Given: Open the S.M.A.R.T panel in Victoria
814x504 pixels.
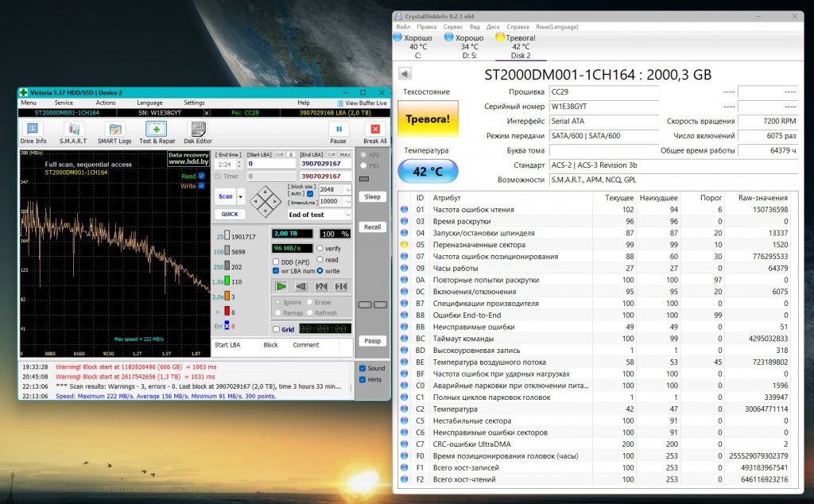Looking at the screenshot, I should pyautogui.click(x=73, y=132).
